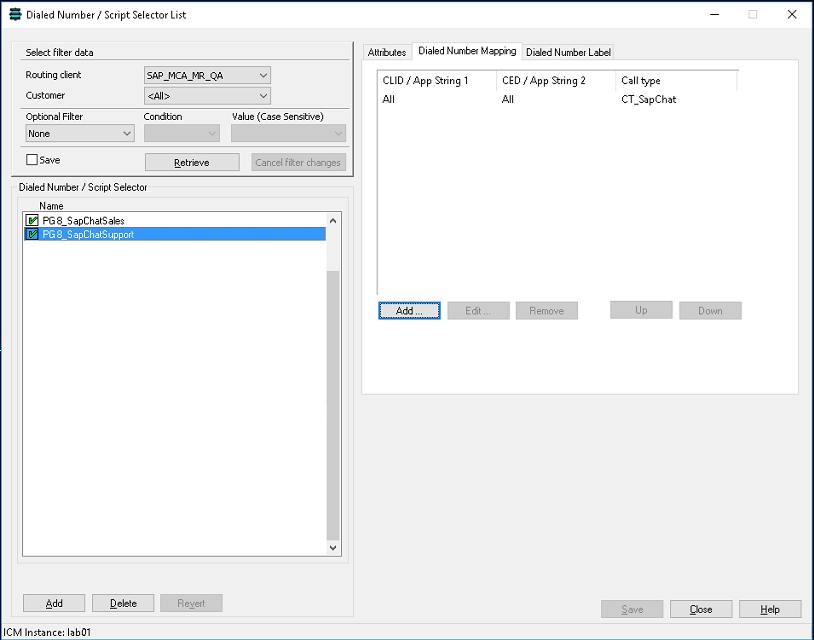Screen dimensions: 814x640
Task: Click the Delete button
Action: pyautogui.click(x=123, y=603)
